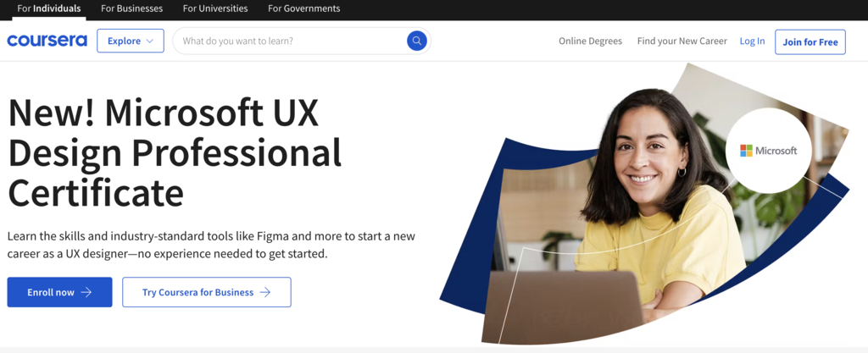Click the 'New! Microsoft UX Design Professional Certificate' heading

[x=175, y=153]
